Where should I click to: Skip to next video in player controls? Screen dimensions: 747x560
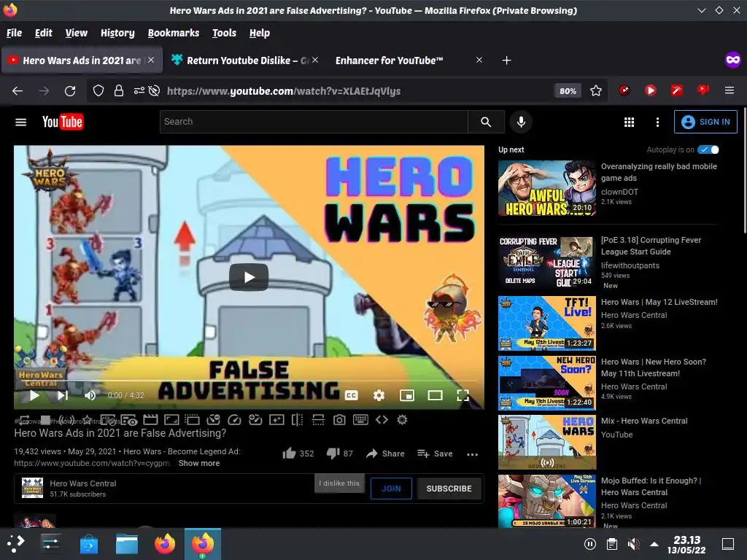(x=63, y=395)
